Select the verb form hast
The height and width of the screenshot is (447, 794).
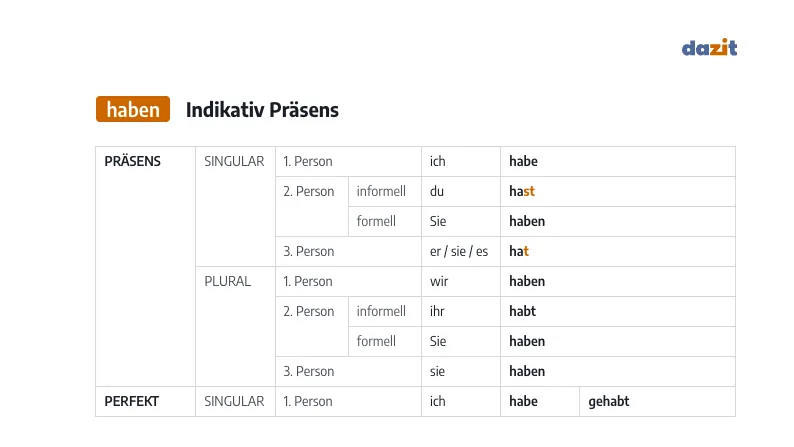[522, 191]
